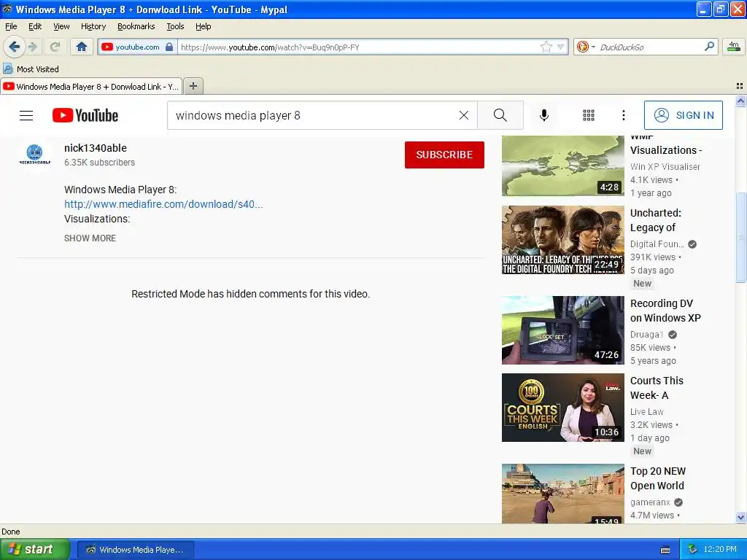Open the YouTube hamburger guide menu
Image resolution: width=747 pixels, height=560 pixels.
(x=26, y=115)
